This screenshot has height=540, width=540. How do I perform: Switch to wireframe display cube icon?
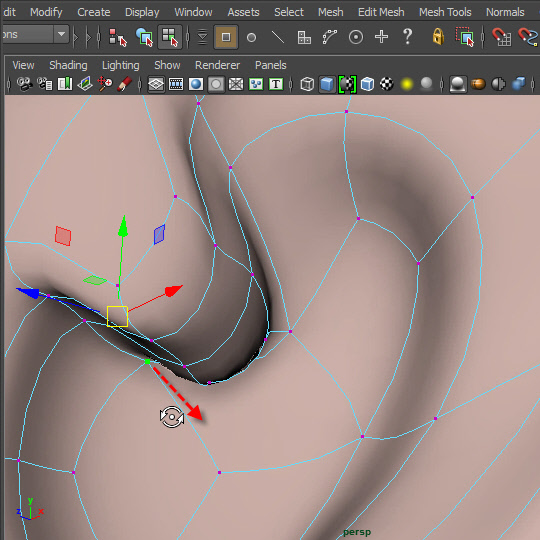pos(307,84)
